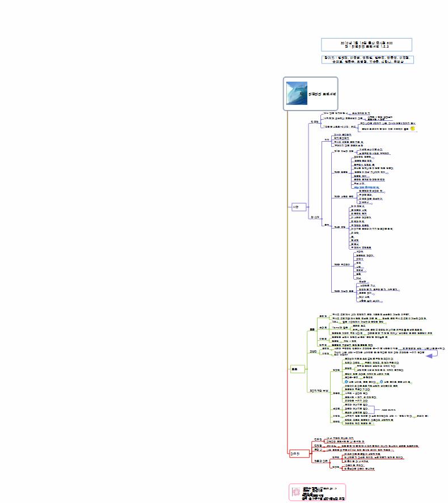Click the yellow smiley face icon
Image resolution: width=448 pixels, height=503 pixels.
413,129
